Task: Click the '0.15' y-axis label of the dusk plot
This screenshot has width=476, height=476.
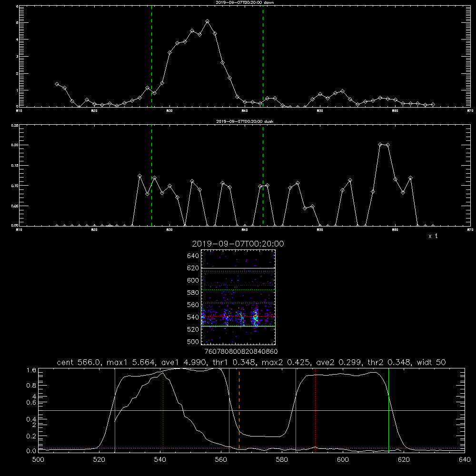Action: pos(15,166)
